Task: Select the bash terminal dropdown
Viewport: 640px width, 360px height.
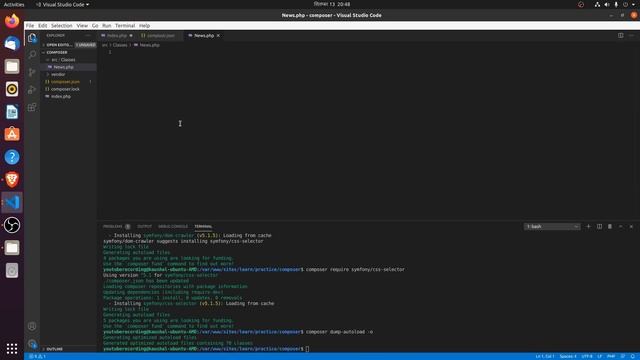Action: coord(552,227)
